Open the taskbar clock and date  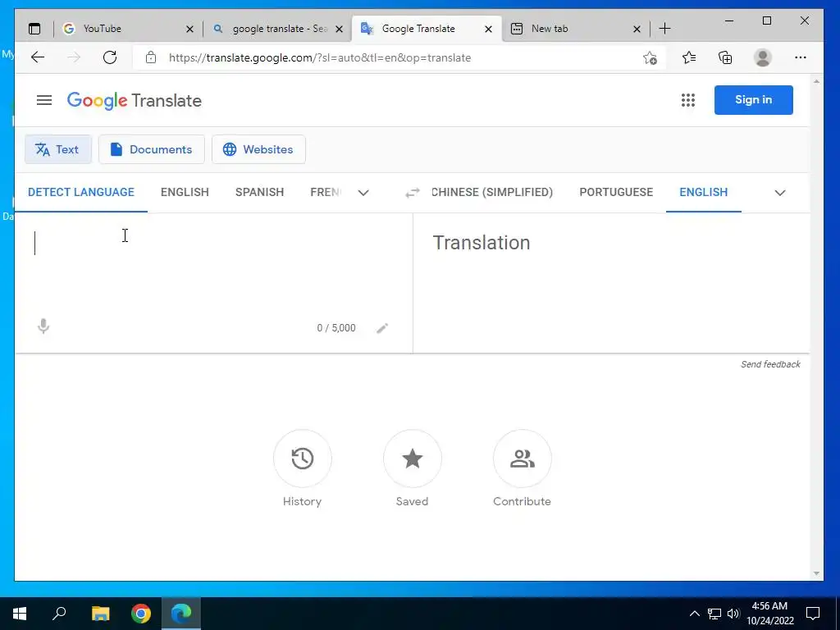point(769,614)
